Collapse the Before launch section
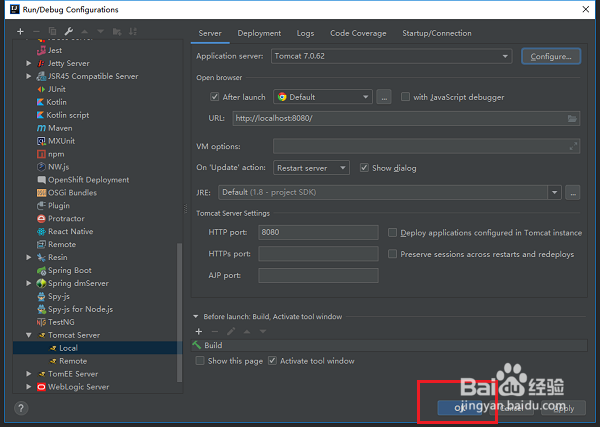Screen dimensions: 600x427 (196, 316)
